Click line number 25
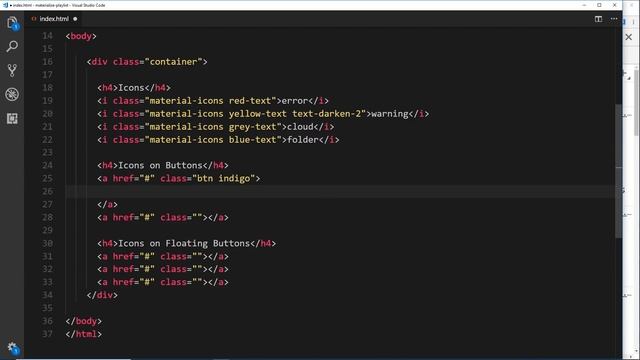This screenshot has height=360, width=640. (x=47, y=178)
